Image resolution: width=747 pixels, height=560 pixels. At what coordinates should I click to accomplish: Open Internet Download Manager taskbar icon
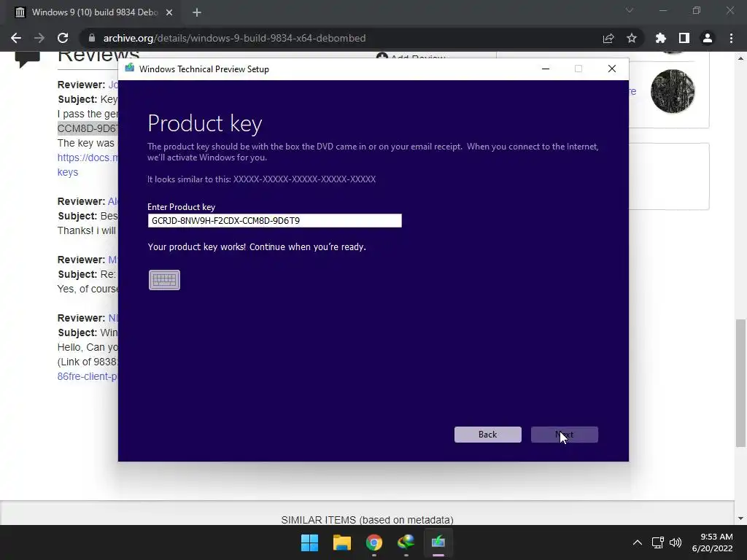pyautogui.click(x=406, y=542)
